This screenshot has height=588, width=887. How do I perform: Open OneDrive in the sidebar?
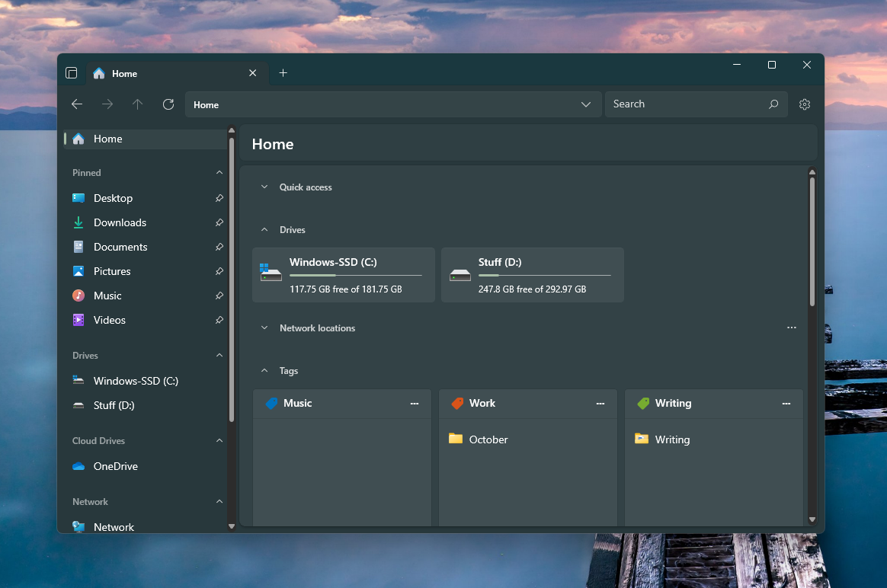pos(115,466)
